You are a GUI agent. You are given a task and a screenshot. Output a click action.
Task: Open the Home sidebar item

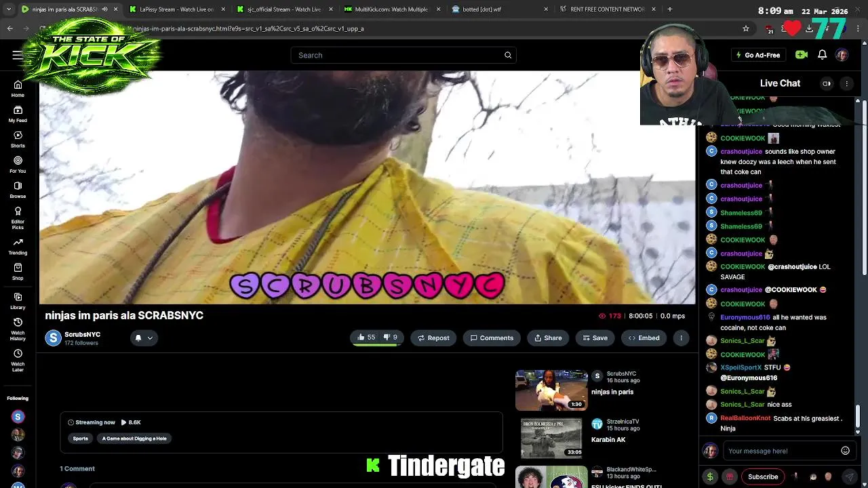tap(18, 89)
